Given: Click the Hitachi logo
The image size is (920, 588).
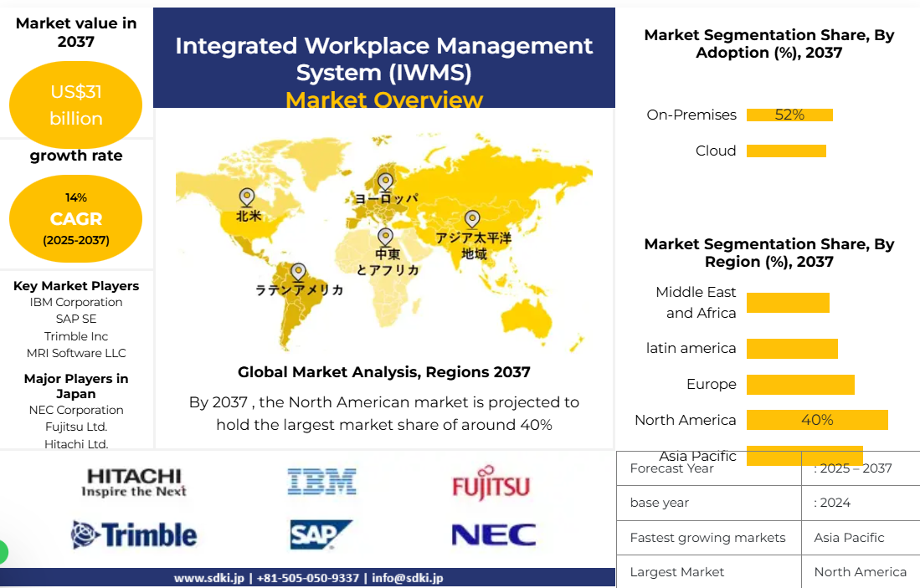Looking at the screenshot, I should [x=134, y=483].
